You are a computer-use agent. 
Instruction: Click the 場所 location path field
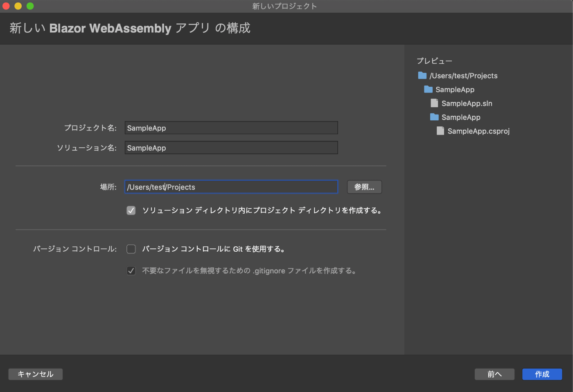pos(231,187)
